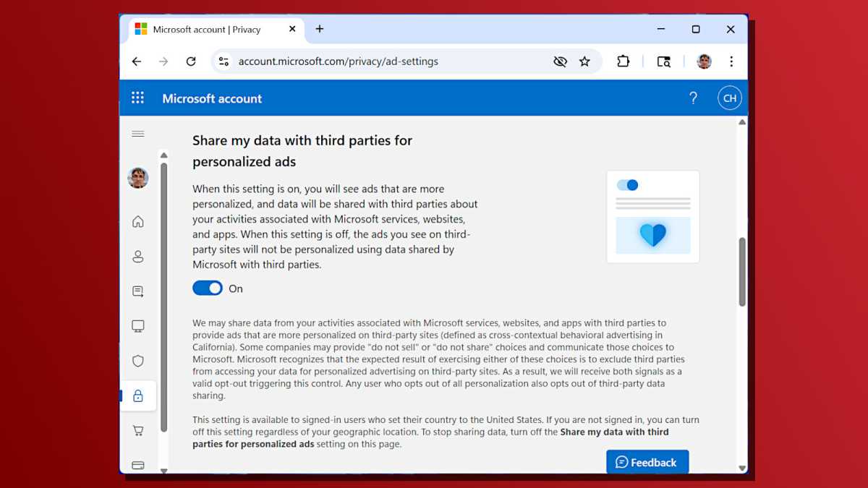Go to Home using the sidebar house icon
The width and height of the screenshot is (868, 488).
(137, 222)
